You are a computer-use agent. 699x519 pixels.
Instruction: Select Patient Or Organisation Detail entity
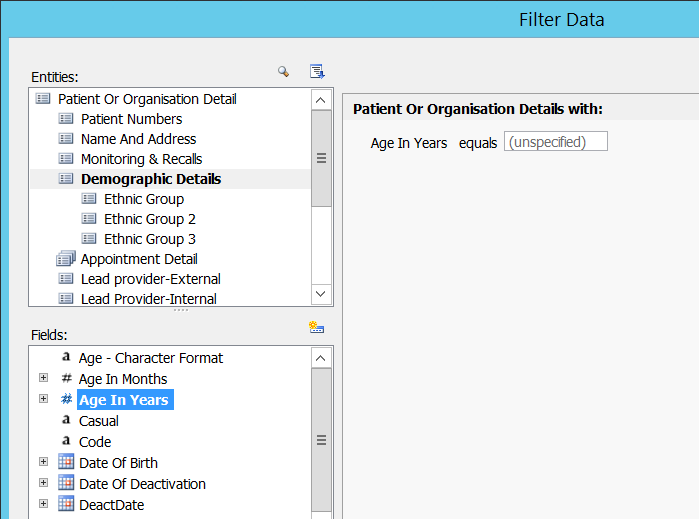point(147,99)
